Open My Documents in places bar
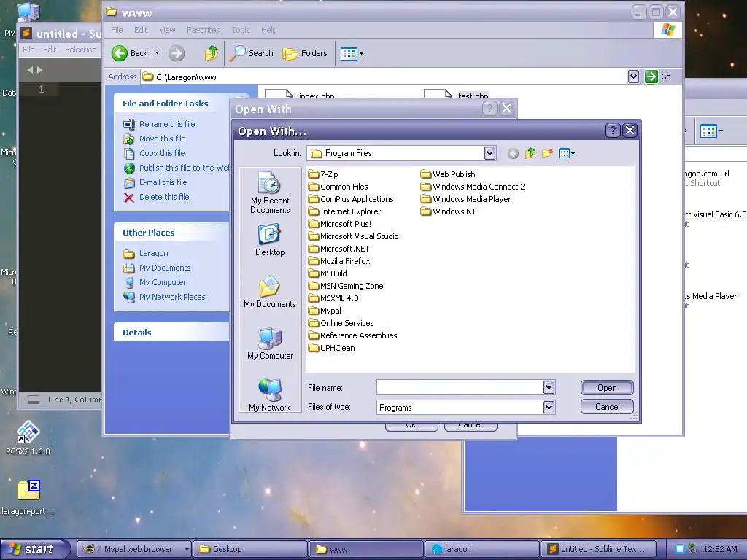 [270, 292]
